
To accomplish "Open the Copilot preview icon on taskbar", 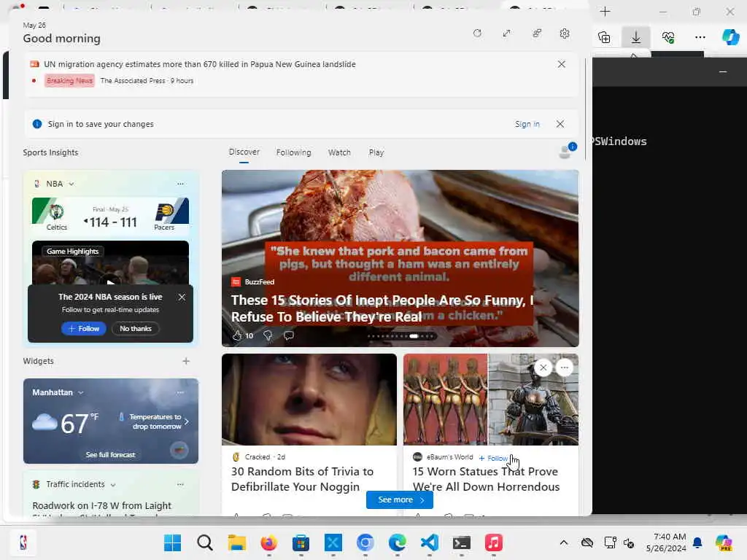I will 724,542.
